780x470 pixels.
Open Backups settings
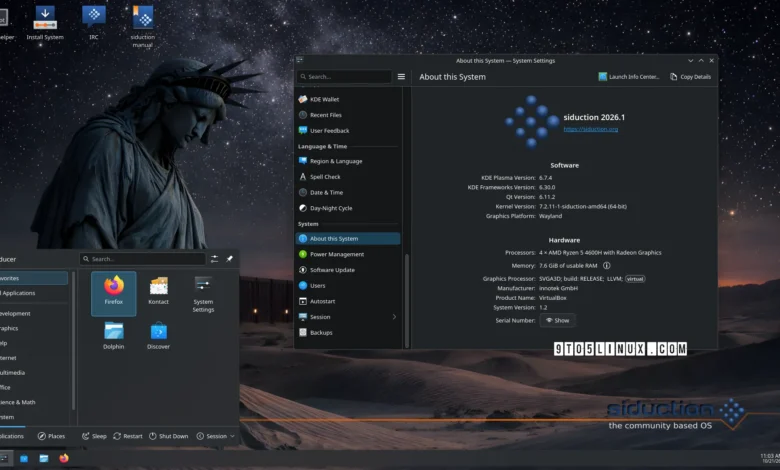(x=348, y=332)
